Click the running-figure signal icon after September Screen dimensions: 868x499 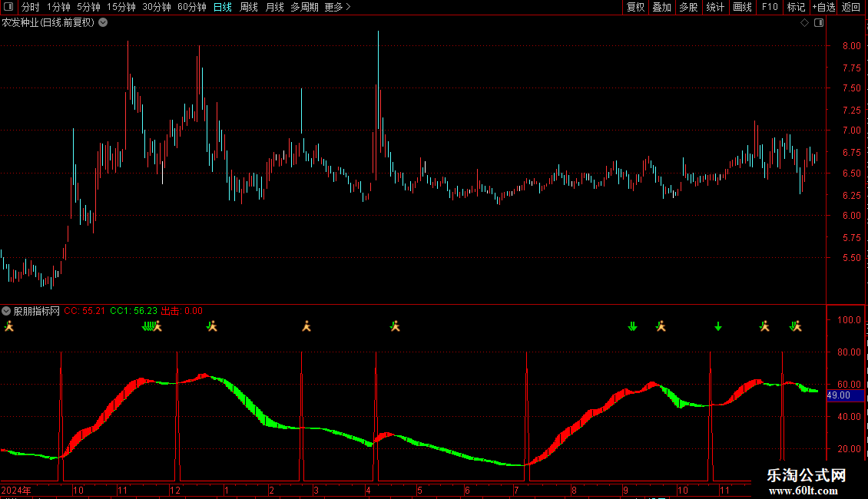(661, 326)
